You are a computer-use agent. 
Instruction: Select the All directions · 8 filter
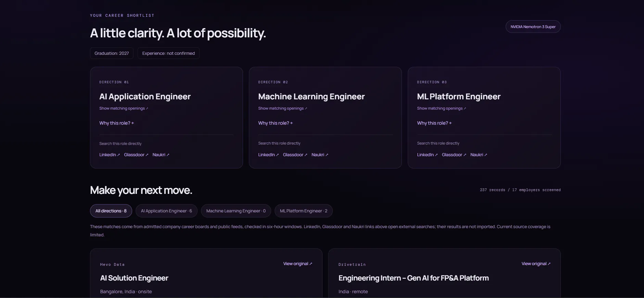point(111,211)
